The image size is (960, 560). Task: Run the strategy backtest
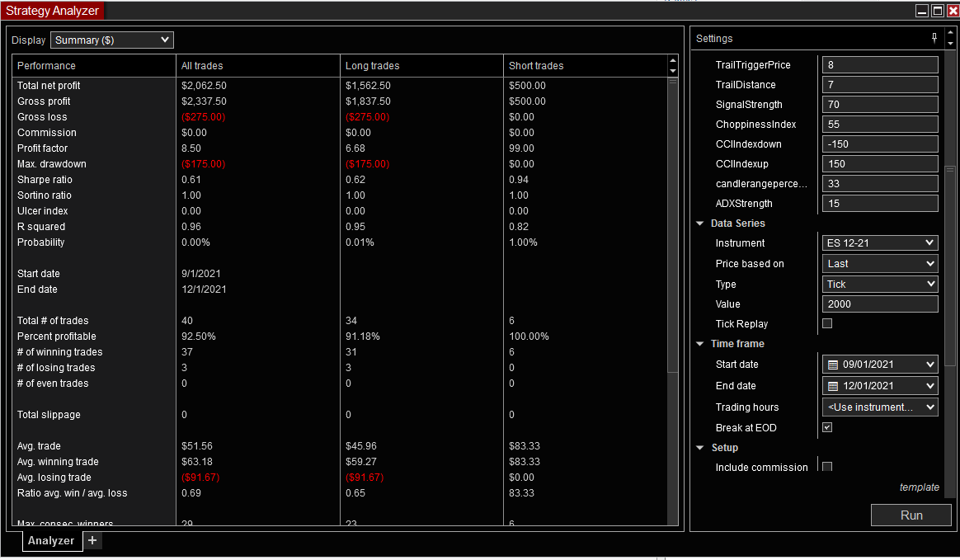point(911,515)
